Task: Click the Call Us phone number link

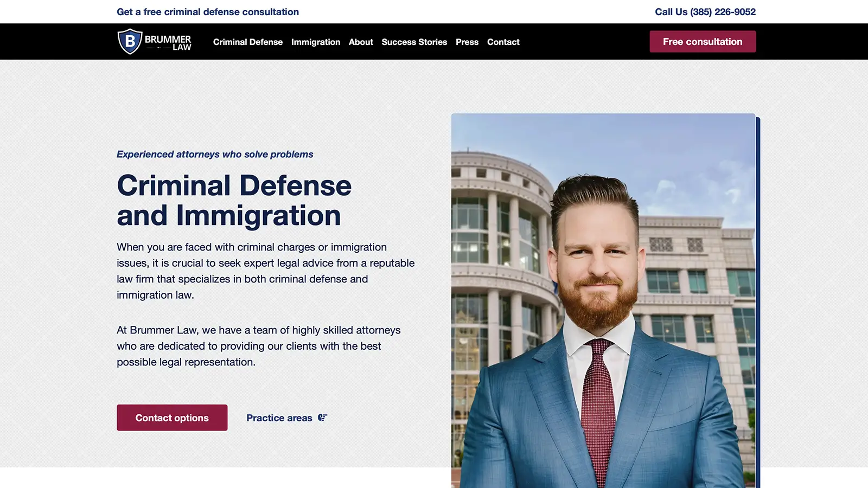Action: [705, 11]
